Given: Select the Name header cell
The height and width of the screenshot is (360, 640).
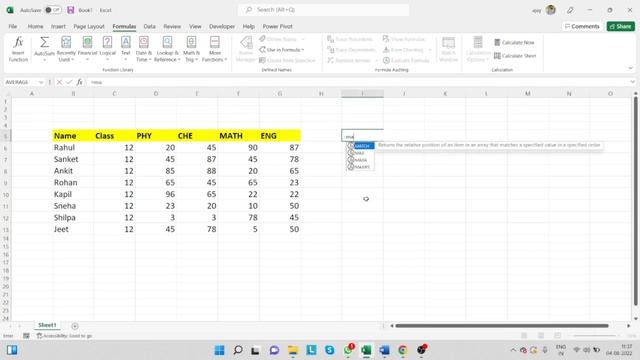Looking at the screenshot, I should pyautogui.click(x=73, y=136).
